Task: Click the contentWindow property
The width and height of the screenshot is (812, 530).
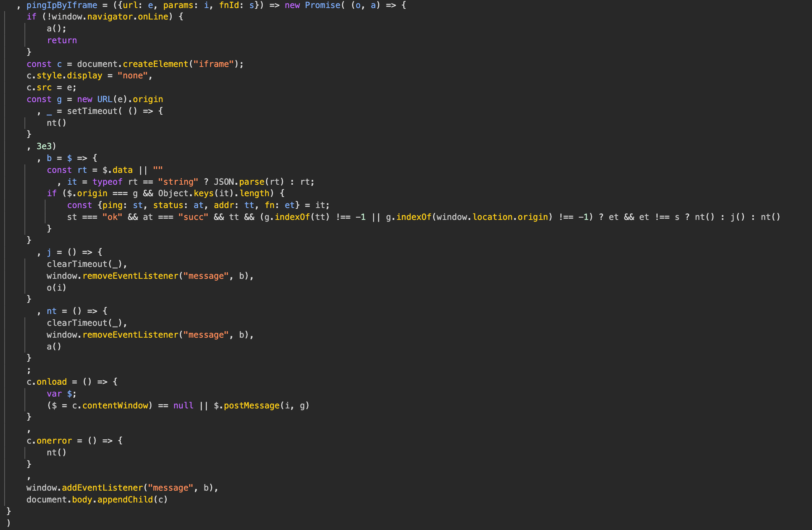Action: pyautogui.click(x=115, y=405)
